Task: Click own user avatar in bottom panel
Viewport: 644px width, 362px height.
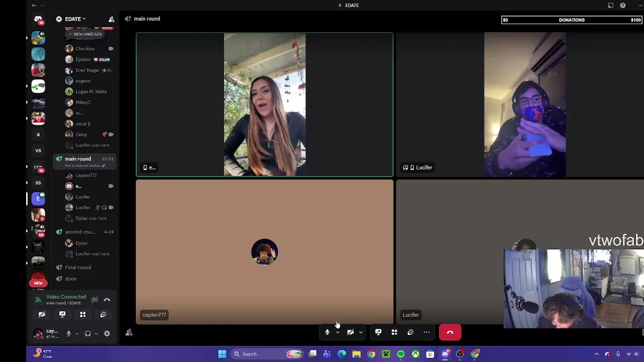Action: (38, 333)
